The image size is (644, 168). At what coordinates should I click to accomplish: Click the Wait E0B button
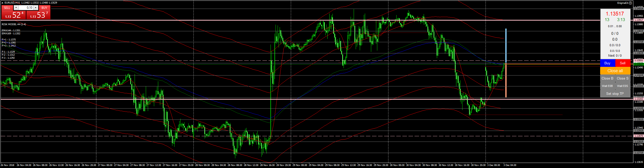(x=607, y=86)
